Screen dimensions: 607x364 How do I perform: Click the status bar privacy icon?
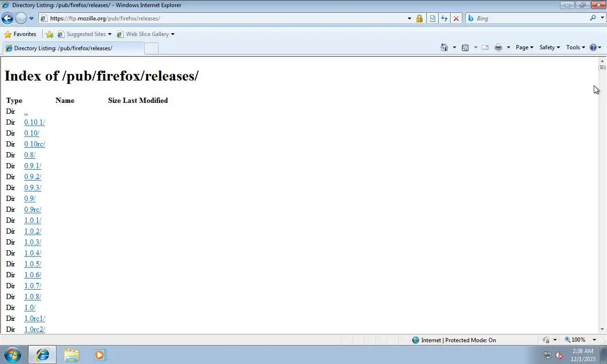point(546,340)
